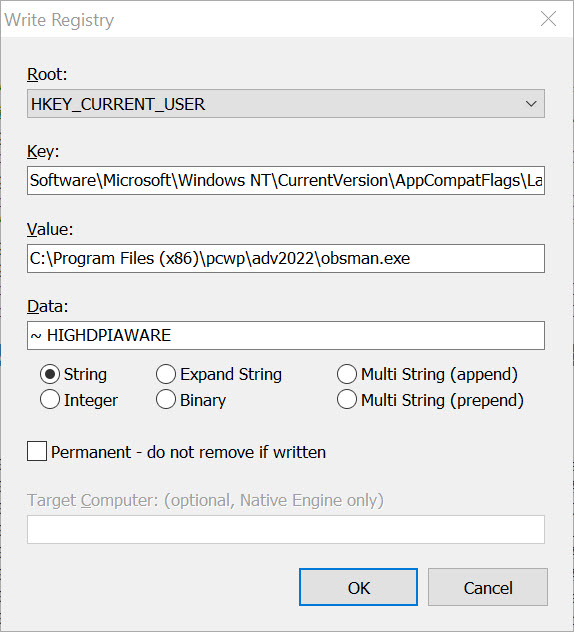
Task: Click the Key: label
Action: pos(43,152)
